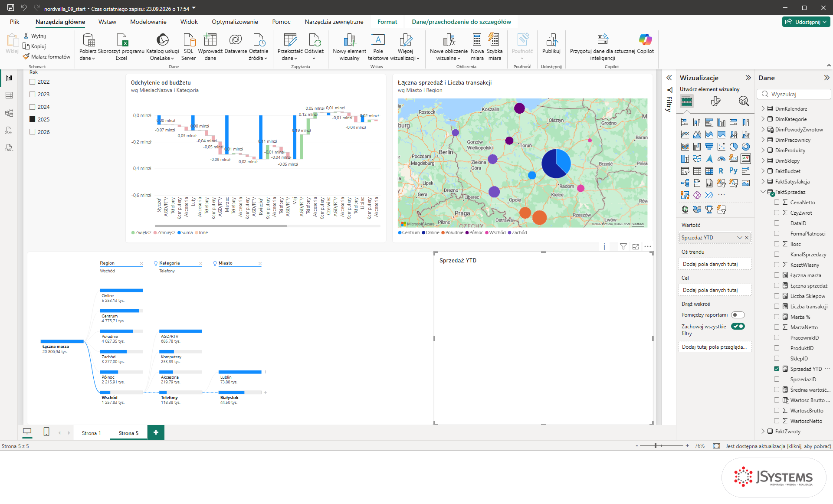833x504 pixels.
Task: Uncheck the Sprzedaż YTD field checkbox
Action: (x=777, y=369)
